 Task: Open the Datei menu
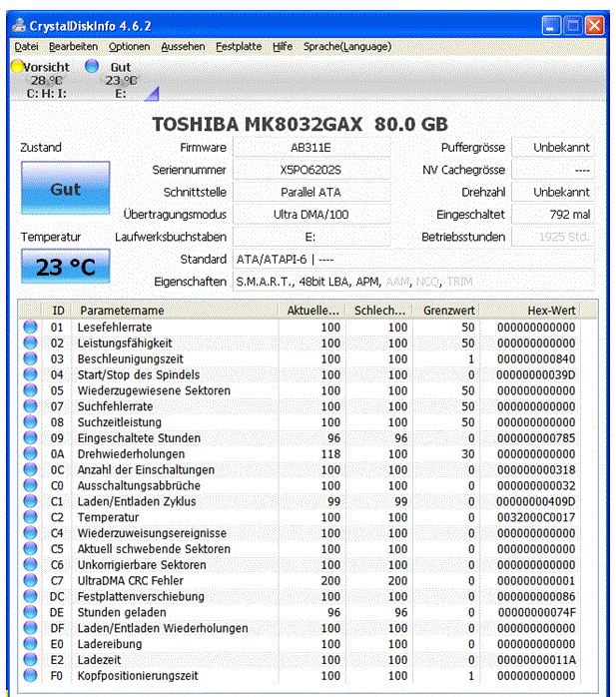26,47
